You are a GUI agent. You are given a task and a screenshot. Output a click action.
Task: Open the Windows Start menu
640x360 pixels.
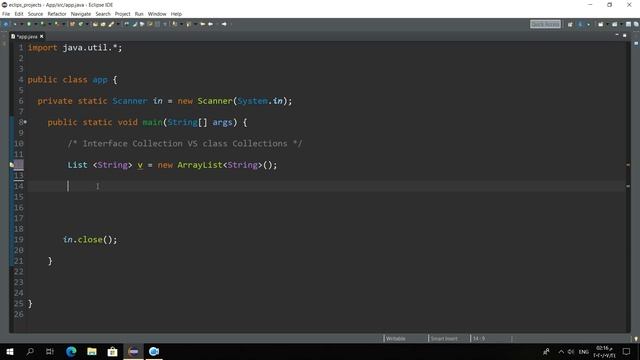[10, 351]
